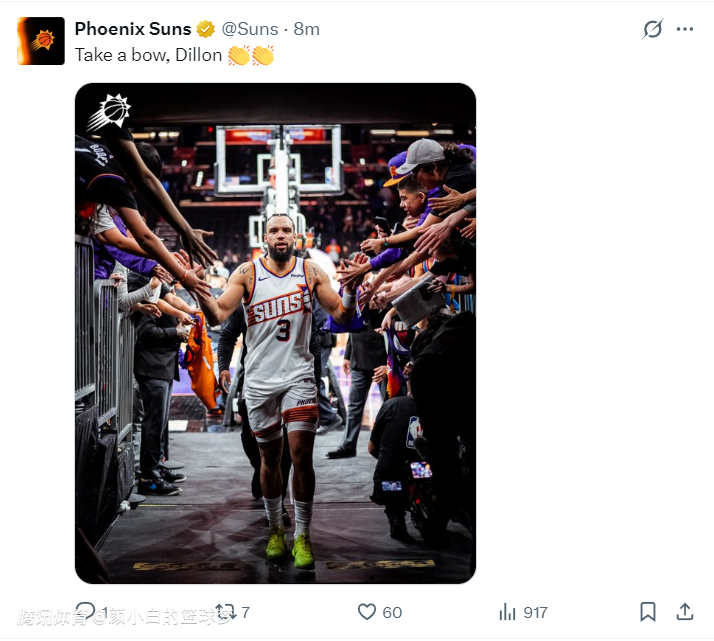Click the repost count 7
The width and height of the screenshot is (714, 641).
[246, 612]
